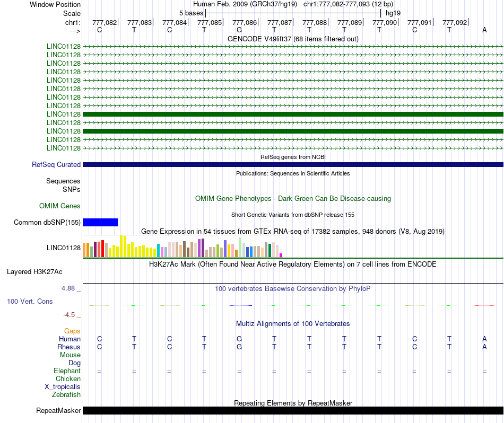Click the 'chr1:' ruler label

click(73, 22)
